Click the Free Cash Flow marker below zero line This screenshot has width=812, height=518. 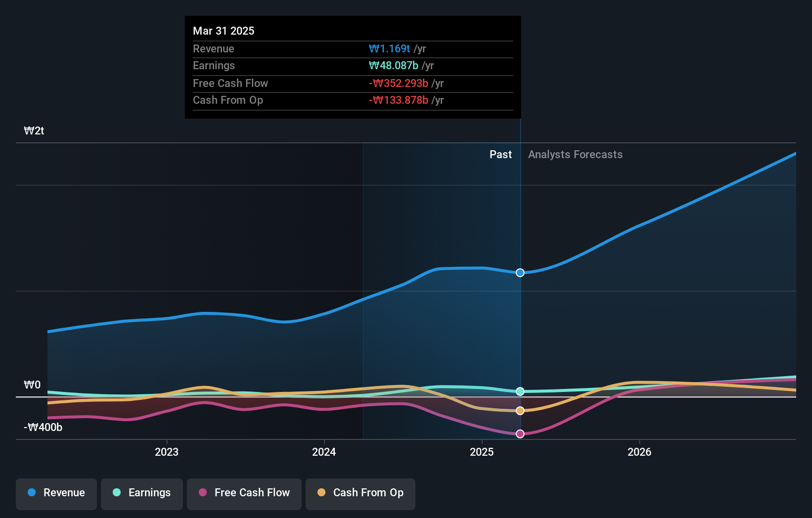point(520,434)
